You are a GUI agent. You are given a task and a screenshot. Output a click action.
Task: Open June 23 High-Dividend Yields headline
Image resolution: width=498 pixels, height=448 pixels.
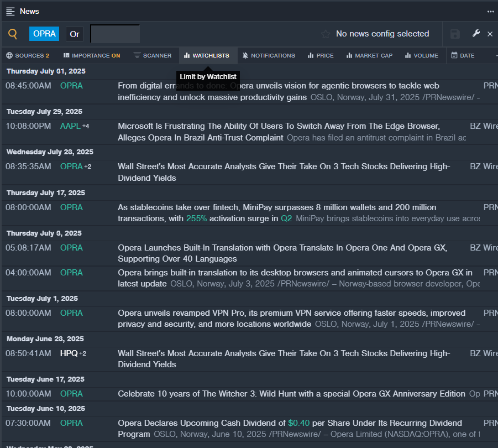coord(284,359)
